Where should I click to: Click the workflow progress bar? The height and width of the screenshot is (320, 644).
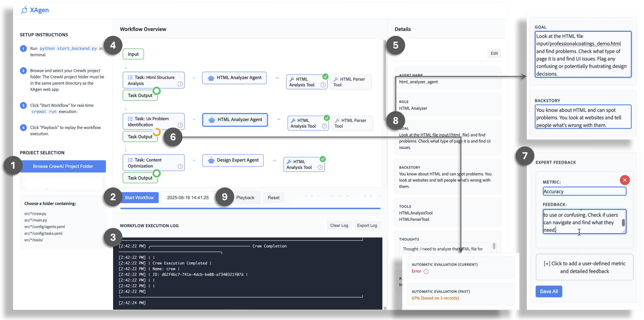(x=250, y=208)
